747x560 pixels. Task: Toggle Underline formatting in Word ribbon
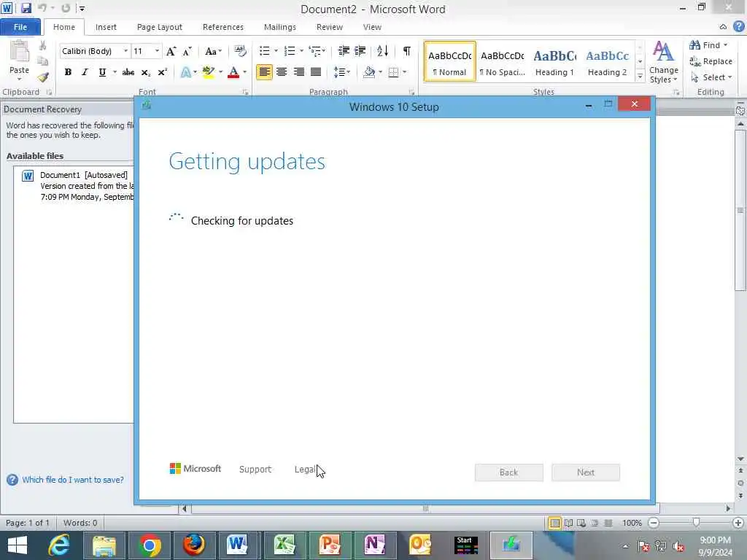[102, 72]
